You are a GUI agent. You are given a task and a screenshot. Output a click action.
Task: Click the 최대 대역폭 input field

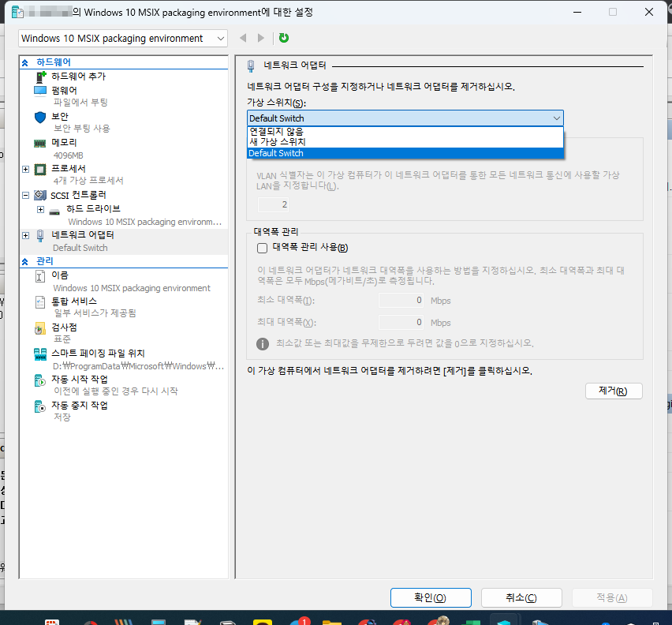(401, 322)
